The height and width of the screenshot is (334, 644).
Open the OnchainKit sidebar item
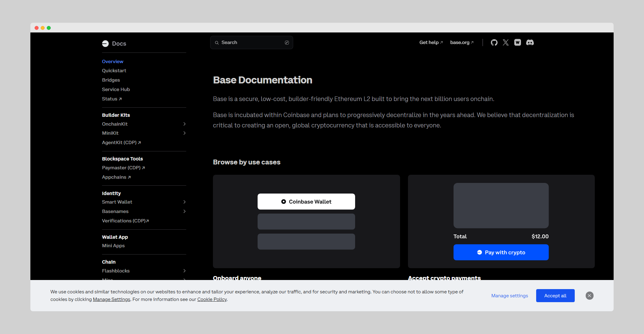click(115, 124)
